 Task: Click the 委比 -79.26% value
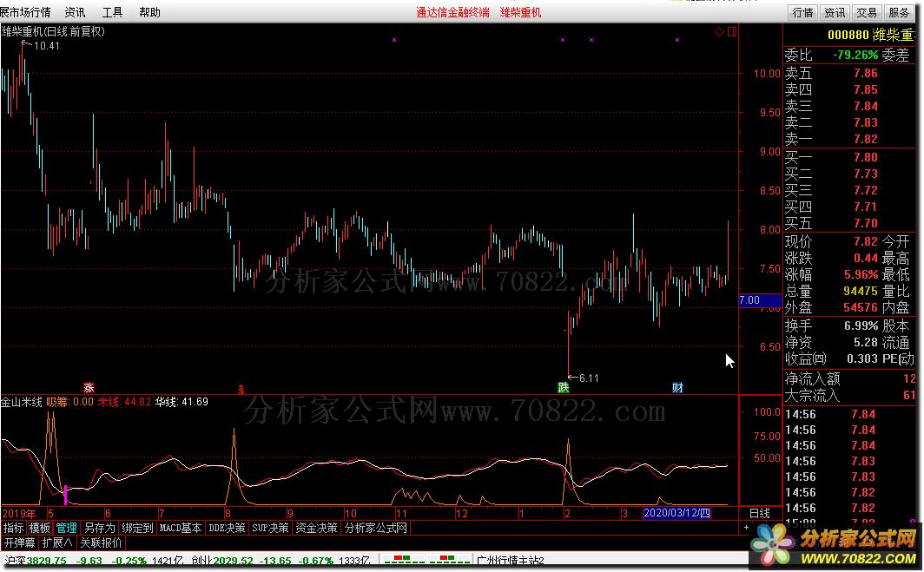[855, 56]
